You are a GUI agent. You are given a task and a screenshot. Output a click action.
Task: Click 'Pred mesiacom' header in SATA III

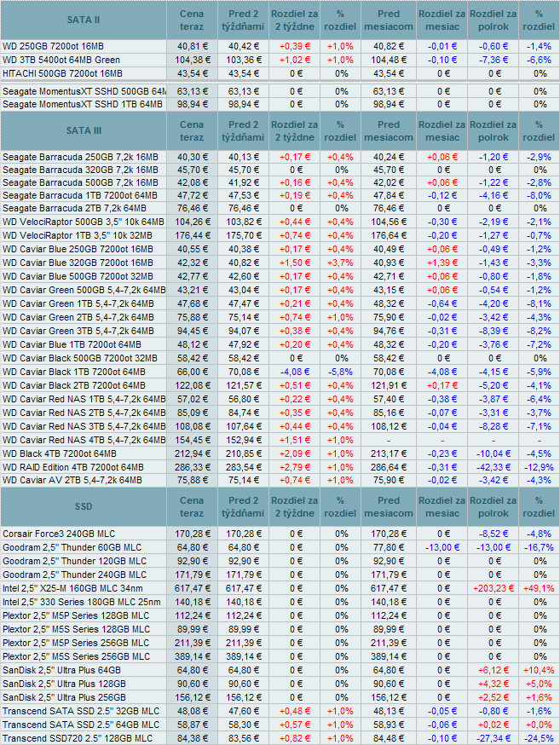389,130
